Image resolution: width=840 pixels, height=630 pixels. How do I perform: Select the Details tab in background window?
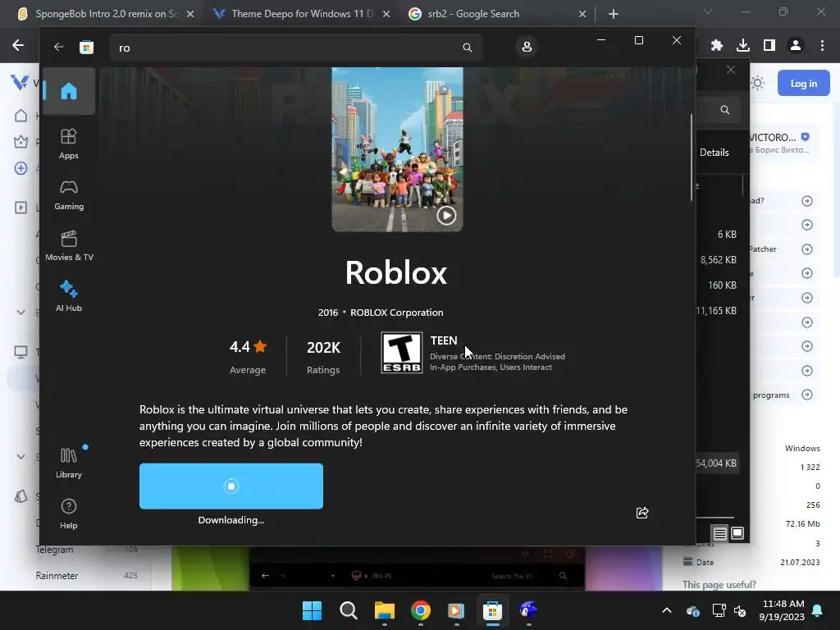coord(714,152)
